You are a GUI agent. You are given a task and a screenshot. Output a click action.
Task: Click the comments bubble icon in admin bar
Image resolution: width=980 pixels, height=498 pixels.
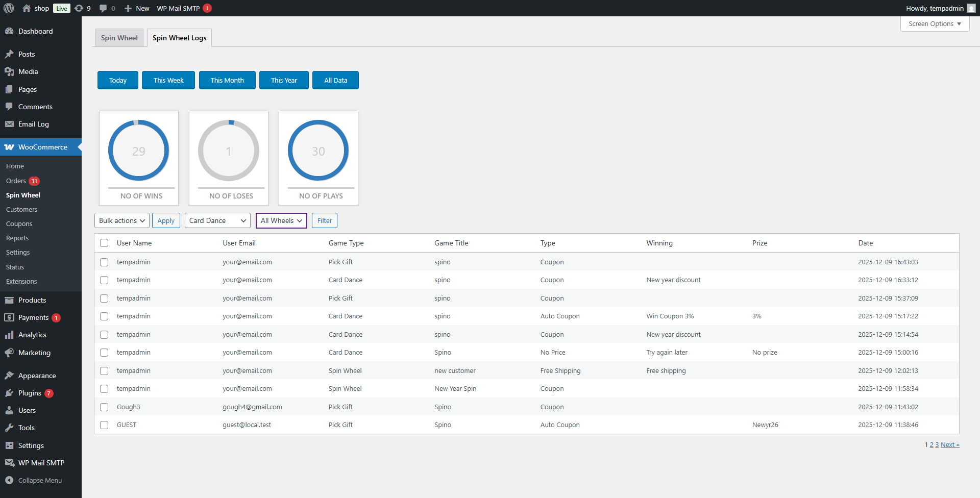tap(103, 8)
